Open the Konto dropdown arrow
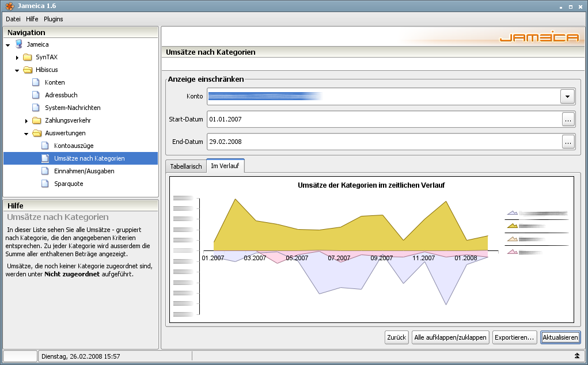The width and height of the screenshot is (588, 365). pyautogui.click(x=567, y=97)
